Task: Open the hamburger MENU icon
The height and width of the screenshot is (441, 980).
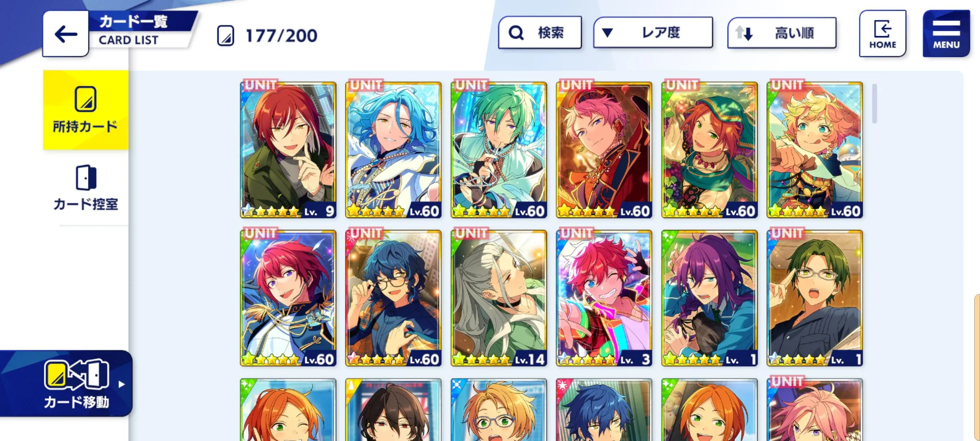Action: point(946,33)
